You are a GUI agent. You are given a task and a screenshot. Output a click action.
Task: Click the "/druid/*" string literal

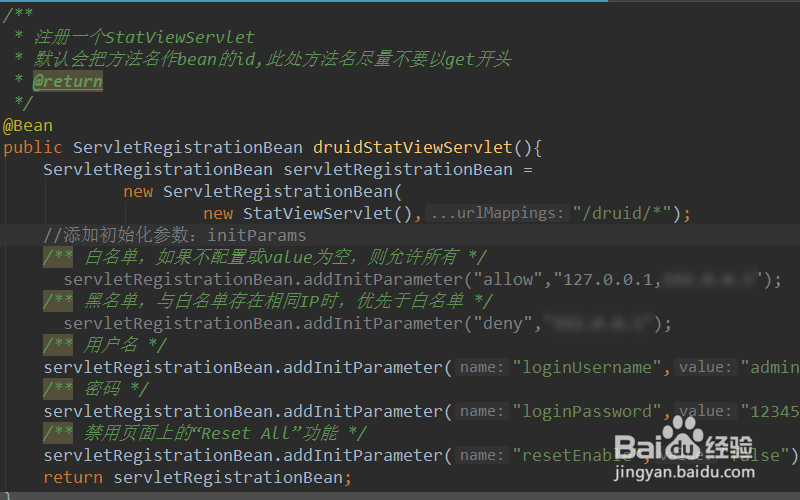pos(621,213)
